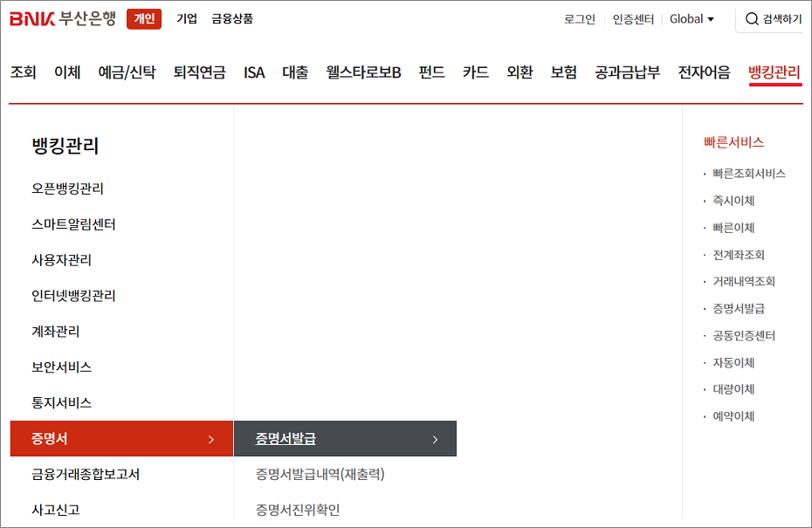Screen dimensions: 812x528
Task: Select 사고신고 in the side menu
Action: (x=55, y=510)
